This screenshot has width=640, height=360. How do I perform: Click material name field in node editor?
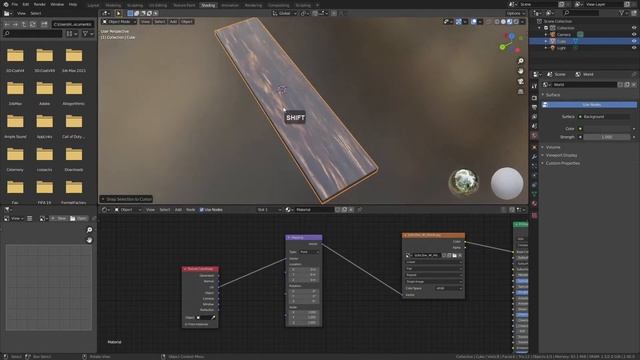click(x=314, y=210)
